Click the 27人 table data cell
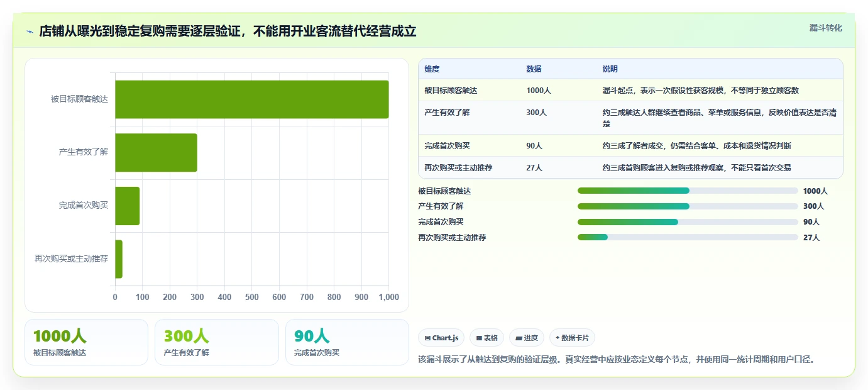This screenshot has height=390, width=868. 534,168
